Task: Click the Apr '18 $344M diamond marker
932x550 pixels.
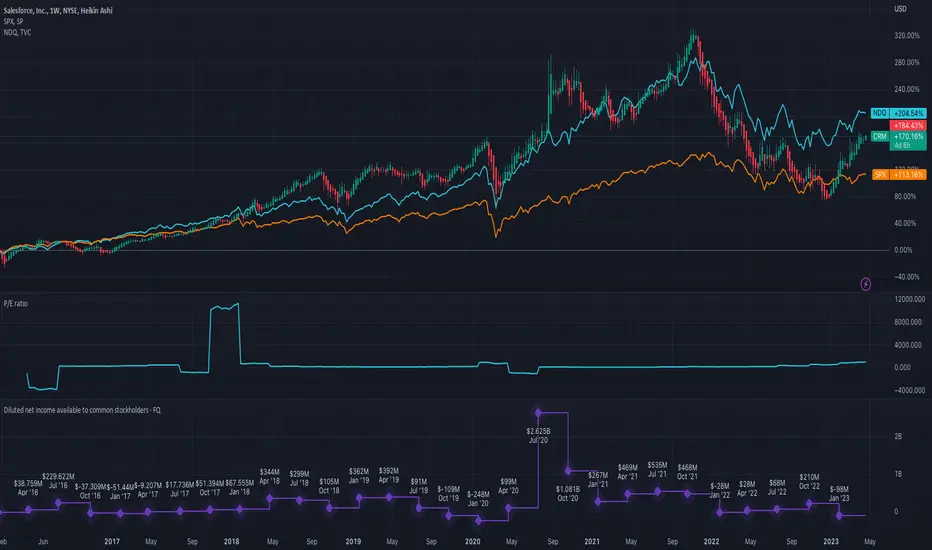Action: click(x=270, y=498)
